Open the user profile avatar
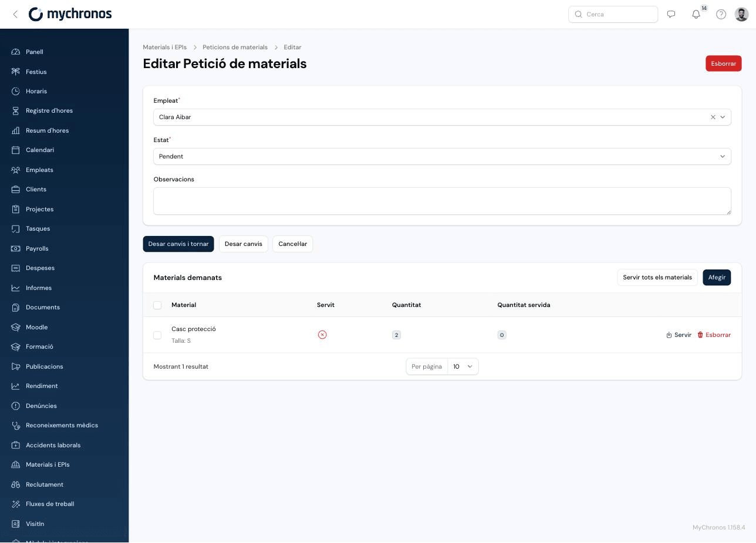This screenshot has width=756, height=543. coord(741,14)
